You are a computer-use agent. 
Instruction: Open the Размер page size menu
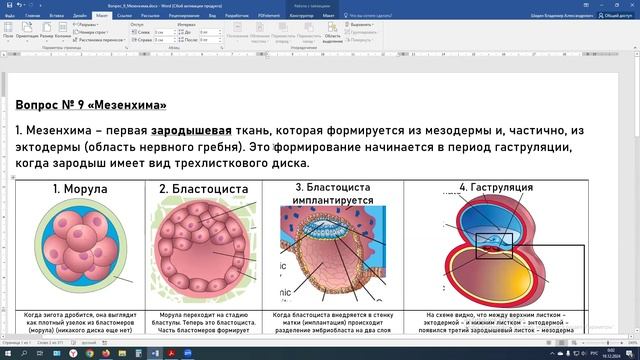47,31
